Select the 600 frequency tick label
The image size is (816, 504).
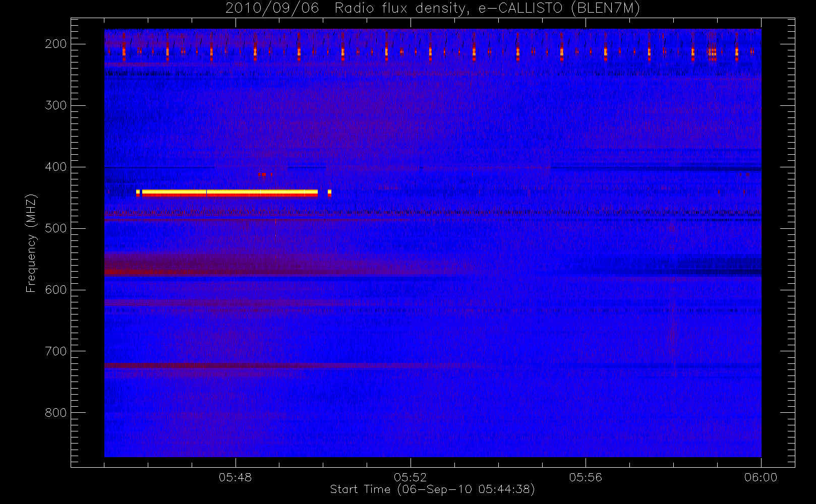(56, 290)
